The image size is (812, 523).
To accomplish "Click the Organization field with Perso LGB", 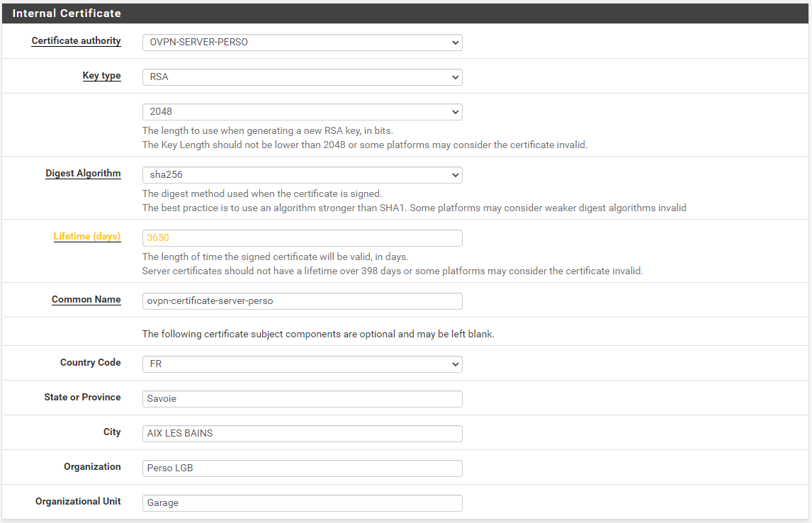I will click(x=302, y=468).
